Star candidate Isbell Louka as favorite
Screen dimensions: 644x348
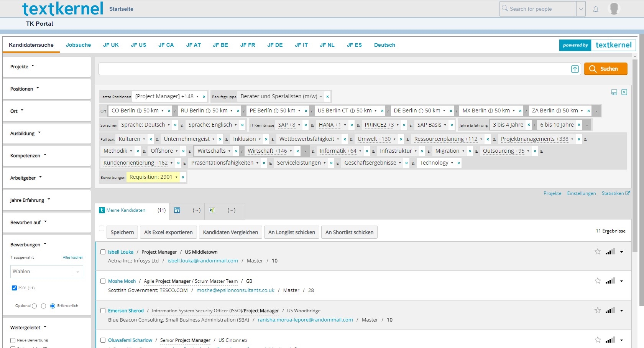click(598, 252)
